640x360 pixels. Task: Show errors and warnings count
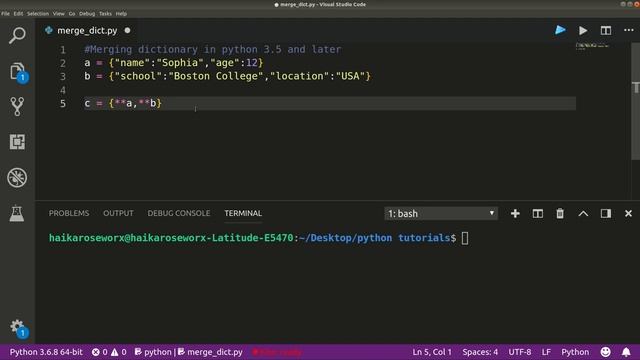point(109,352)
